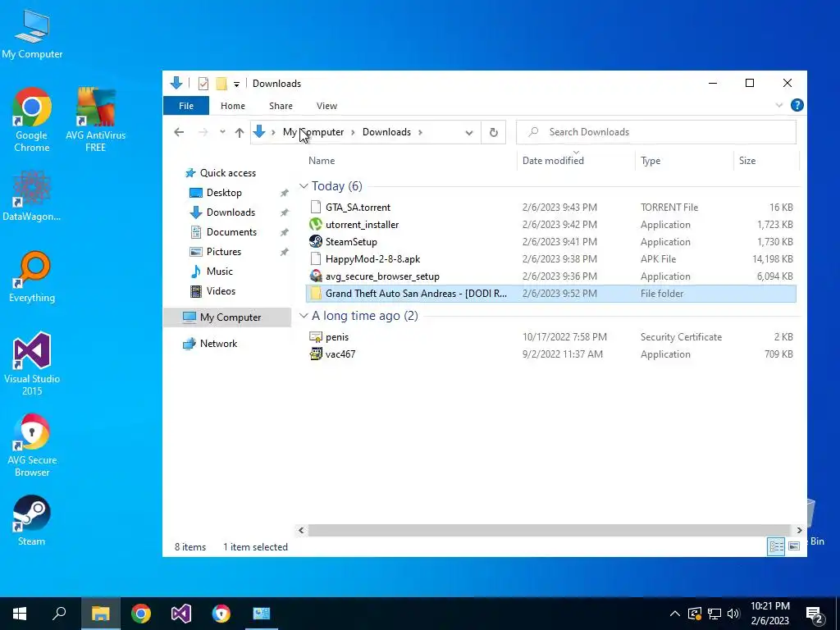Screen dimensions: 840x630
Task: Select the DataWagon desktop shortcut
Action: 32,196
